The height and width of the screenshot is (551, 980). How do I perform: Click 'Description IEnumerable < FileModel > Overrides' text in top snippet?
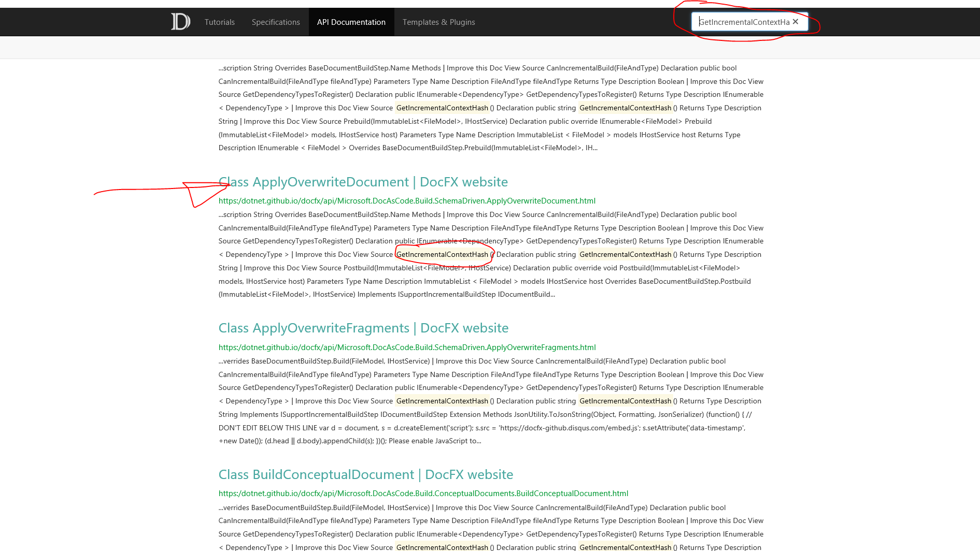pyautogui.click(x=299, y=148)
